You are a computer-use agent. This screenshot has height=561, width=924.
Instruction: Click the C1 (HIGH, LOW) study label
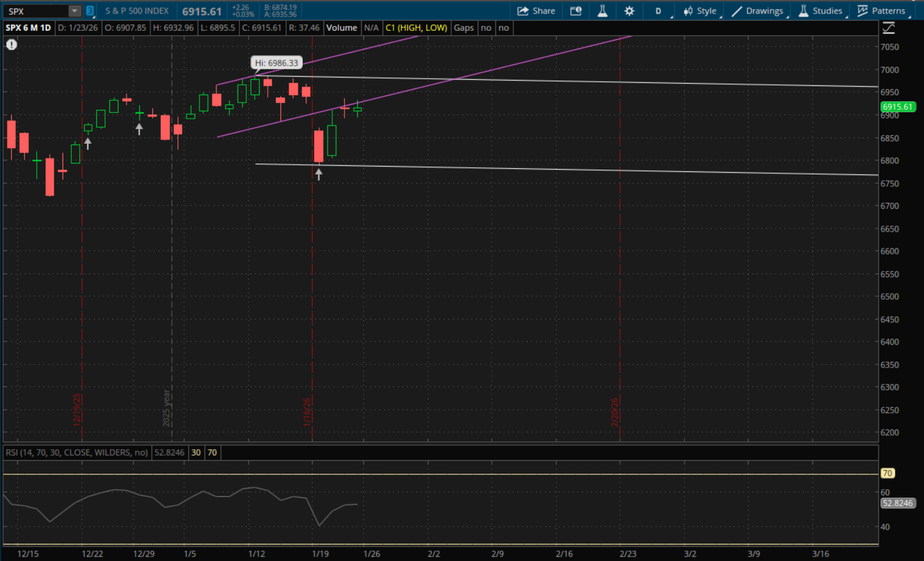point(416,28)
